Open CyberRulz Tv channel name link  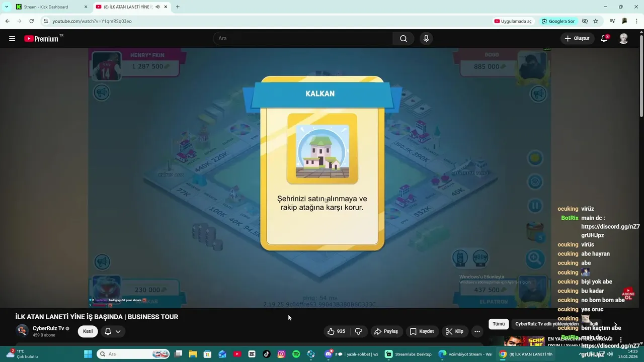tap(48, 328)
